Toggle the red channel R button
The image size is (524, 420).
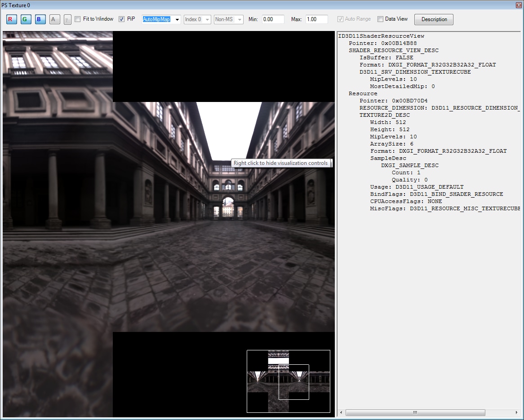[12, 19]
